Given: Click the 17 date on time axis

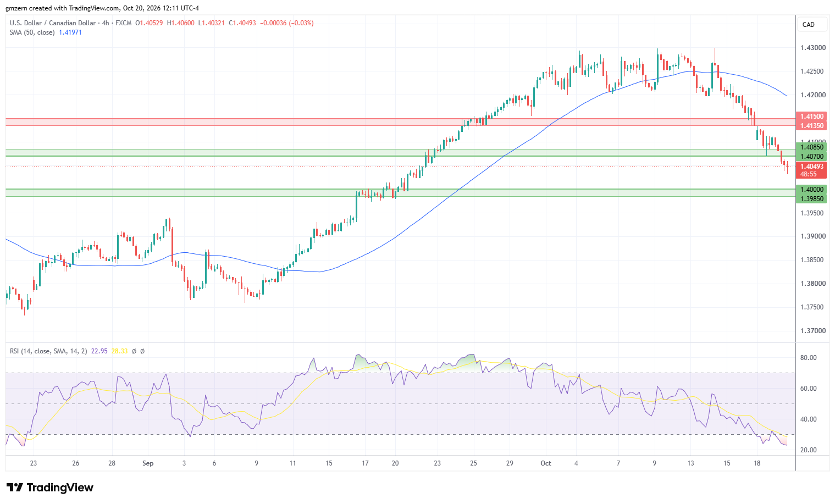Looking at the screenshot, I should (365, 463).
